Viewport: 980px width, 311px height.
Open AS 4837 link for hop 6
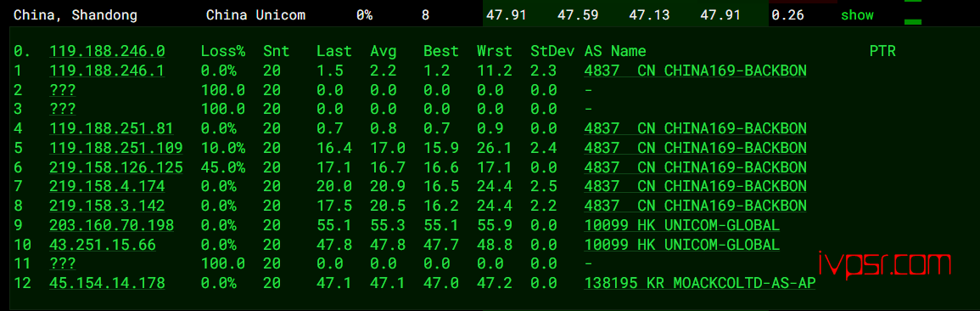(x=695, y=167)
